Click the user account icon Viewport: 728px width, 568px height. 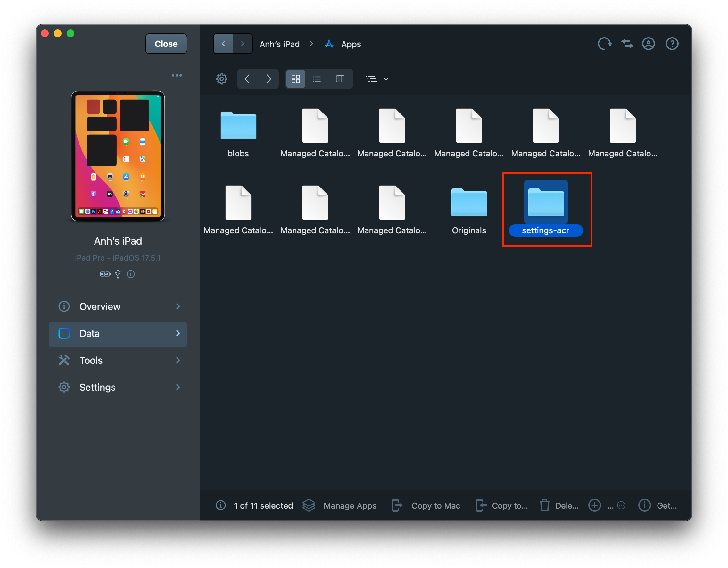pos(648,44)
